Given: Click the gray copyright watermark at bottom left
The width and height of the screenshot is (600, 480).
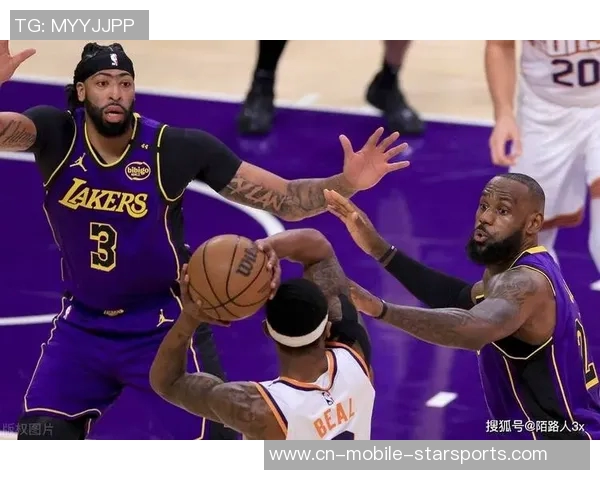Looking at the screenshot, I should pyautogui.click(x=27, y=429).
